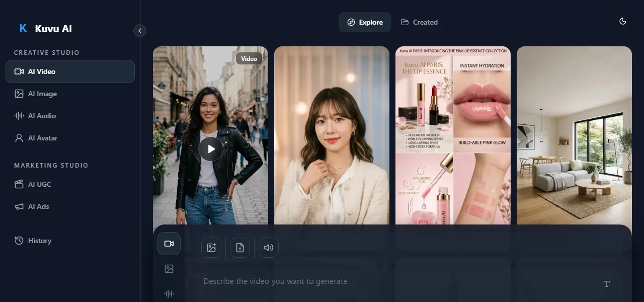Click the Kuvu AI logo icon
This screenshot has height=302, width=644.
23,28
